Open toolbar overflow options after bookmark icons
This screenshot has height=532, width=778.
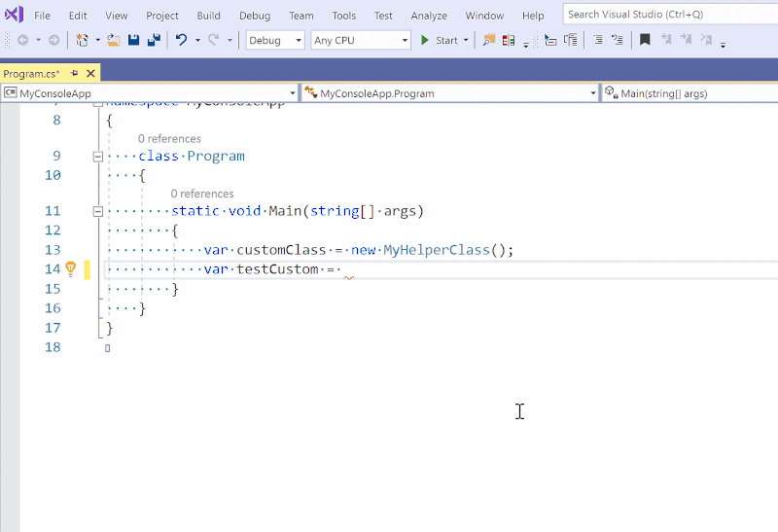(x=723, y=45)
